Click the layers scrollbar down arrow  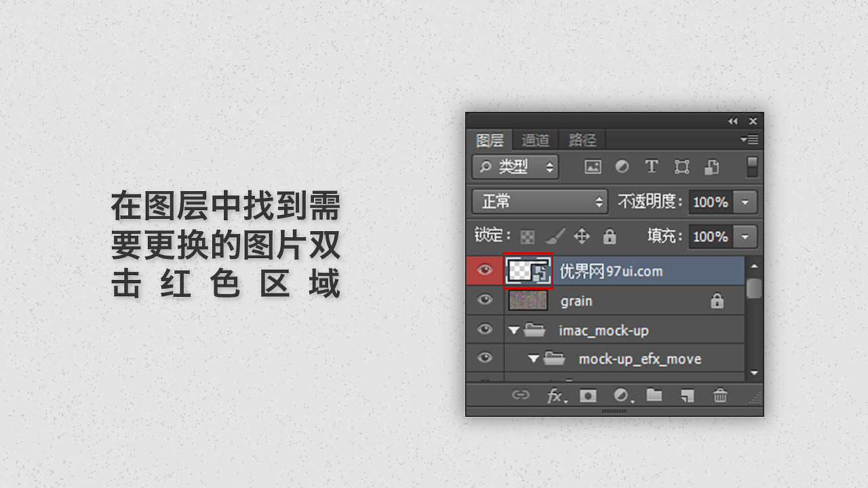[754, 373]
